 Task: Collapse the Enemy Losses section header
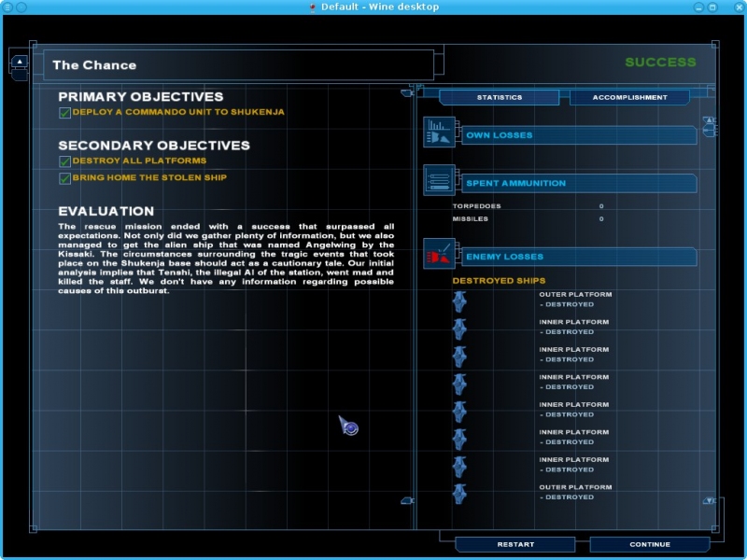pos(579,257)
